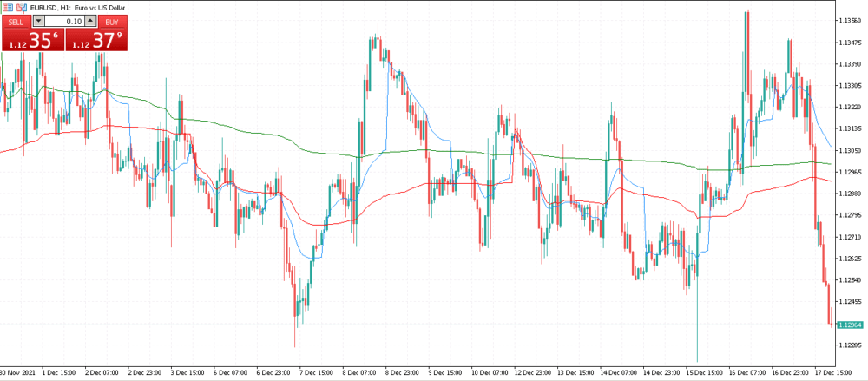Click the SELL button
This screenshot has height=381, width=868.
[16, 21]
